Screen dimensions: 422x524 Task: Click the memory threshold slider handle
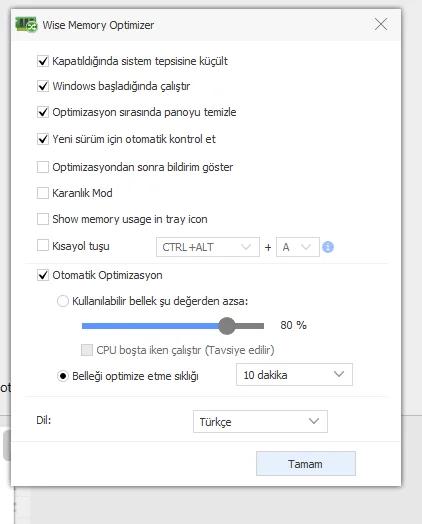[x=227, y=326]
